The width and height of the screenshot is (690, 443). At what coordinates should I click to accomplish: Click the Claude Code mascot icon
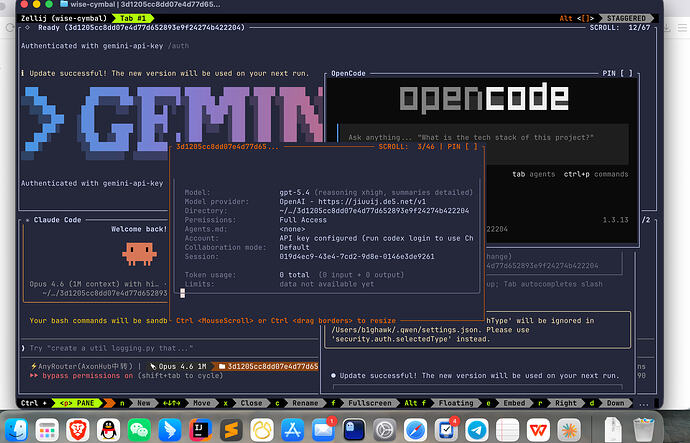[x=139, y=254]
